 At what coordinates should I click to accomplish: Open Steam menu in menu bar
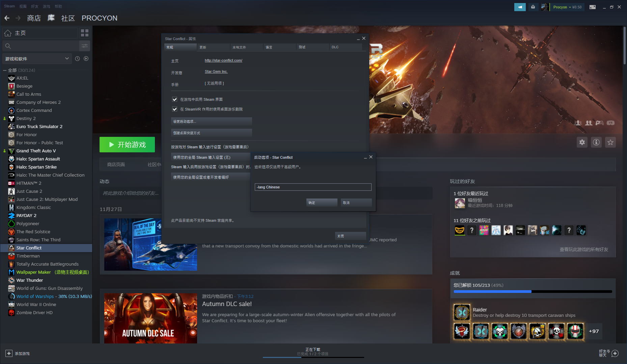click(x=9, y=6)
